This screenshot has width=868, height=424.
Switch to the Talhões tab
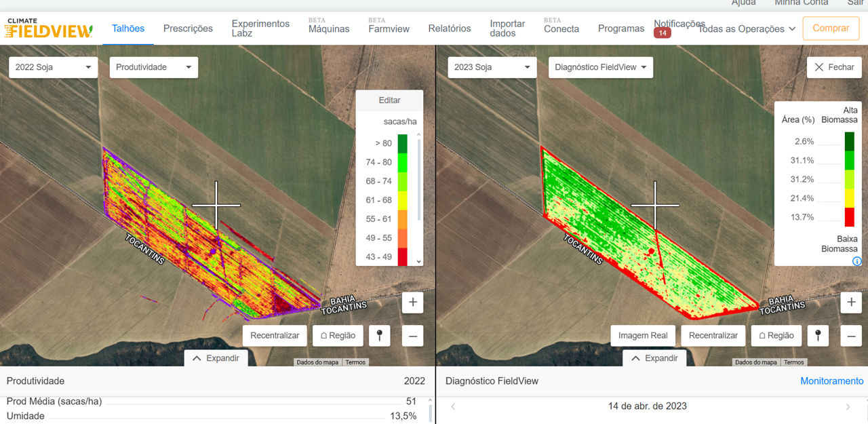point(128,28)
